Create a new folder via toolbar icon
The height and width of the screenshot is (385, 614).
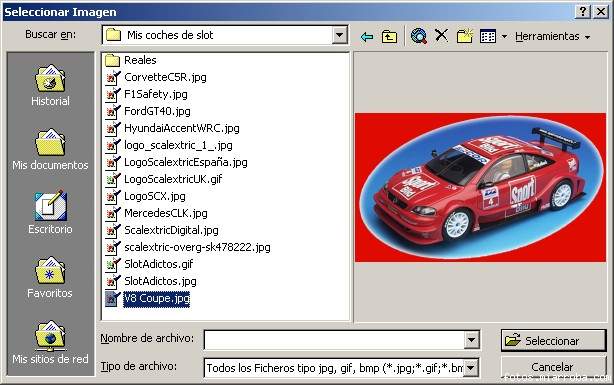tap(465, 36)
